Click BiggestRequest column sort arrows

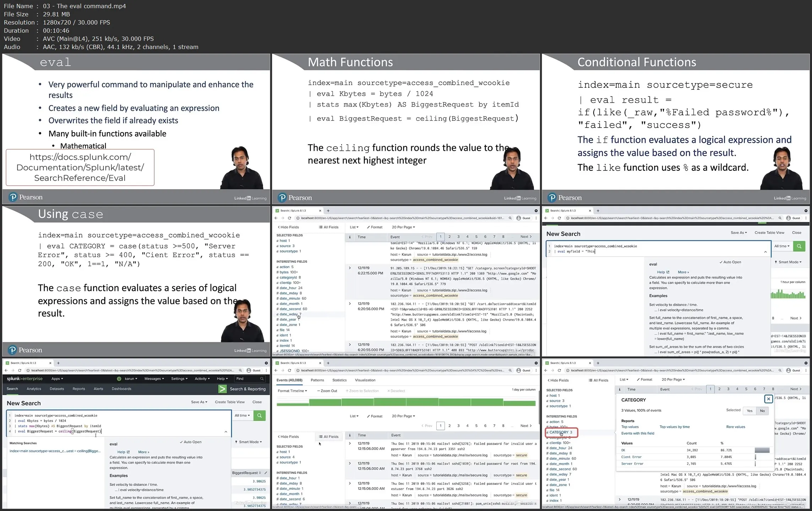(x=260, y=473)
